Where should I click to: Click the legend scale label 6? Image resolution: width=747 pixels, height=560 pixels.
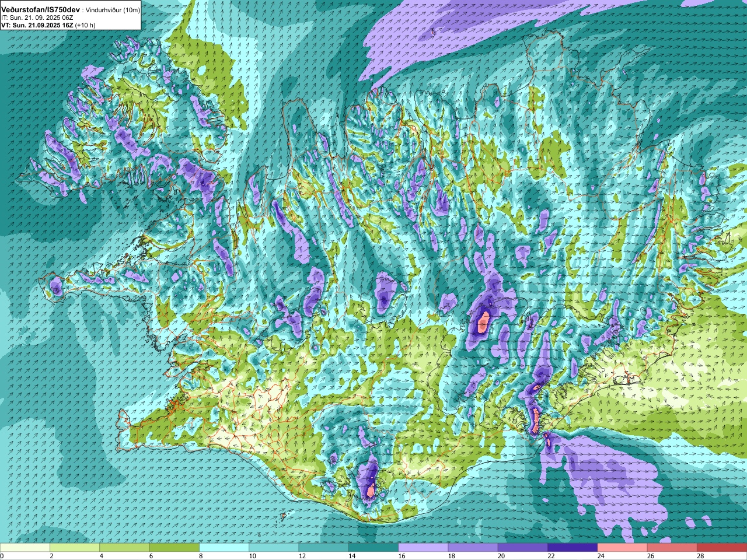tap(152, 556)
